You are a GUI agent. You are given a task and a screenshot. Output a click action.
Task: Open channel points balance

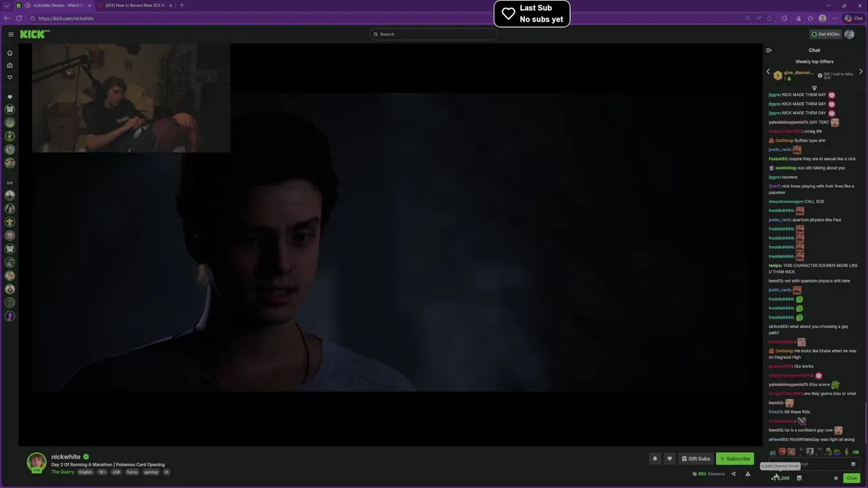tap(780, 478)
